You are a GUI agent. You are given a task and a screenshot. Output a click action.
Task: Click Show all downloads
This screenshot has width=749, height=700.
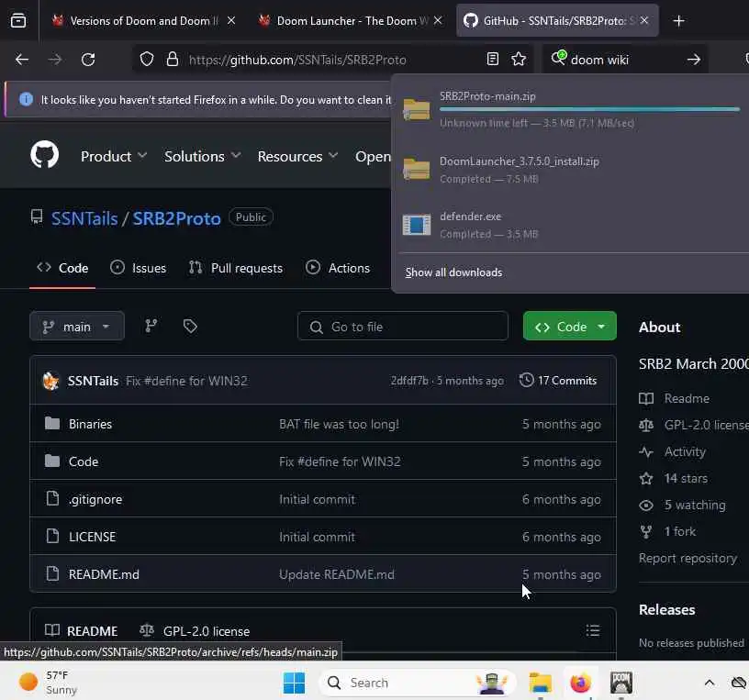tap(453, 272)
